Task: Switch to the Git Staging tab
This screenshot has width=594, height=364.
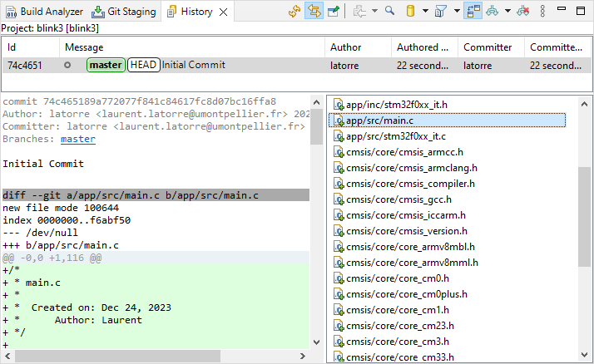Action: pos(123,12)
